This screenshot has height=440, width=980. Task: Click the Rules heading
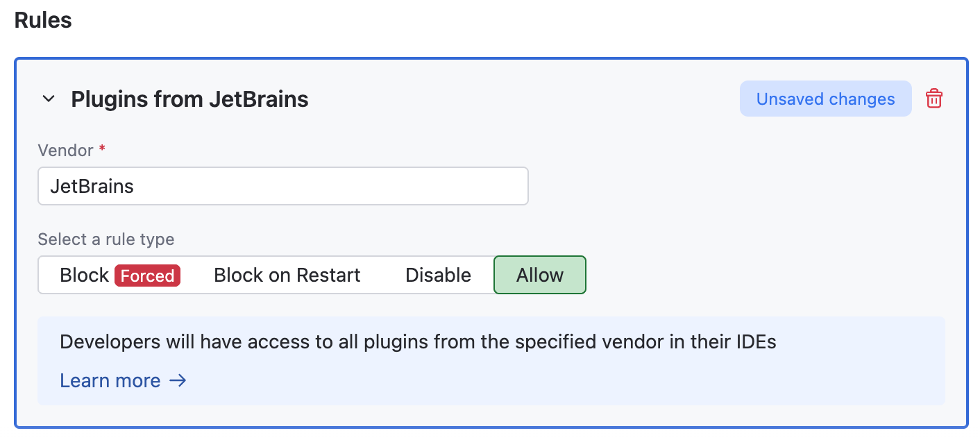pos(42,20)
